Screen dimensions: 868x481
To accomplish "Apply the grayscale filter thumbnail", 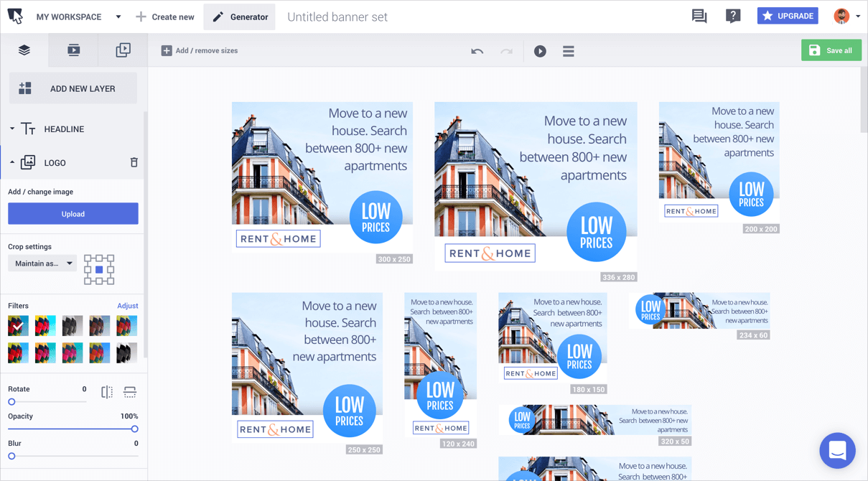I will click(72, 326).
